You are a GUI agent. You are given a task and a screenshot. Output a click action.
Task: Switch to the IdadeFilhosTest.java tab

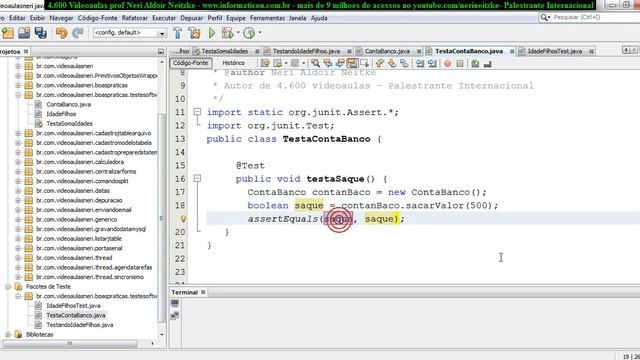click(554, 51)
